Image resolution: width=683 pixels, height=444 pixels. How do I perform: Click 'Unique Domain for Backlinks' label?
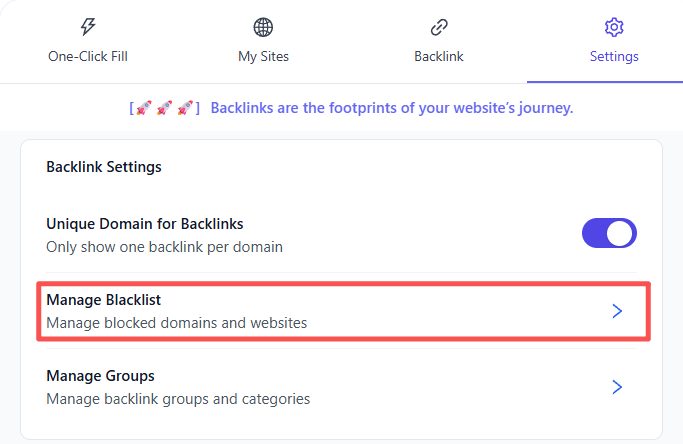(145, 224)
